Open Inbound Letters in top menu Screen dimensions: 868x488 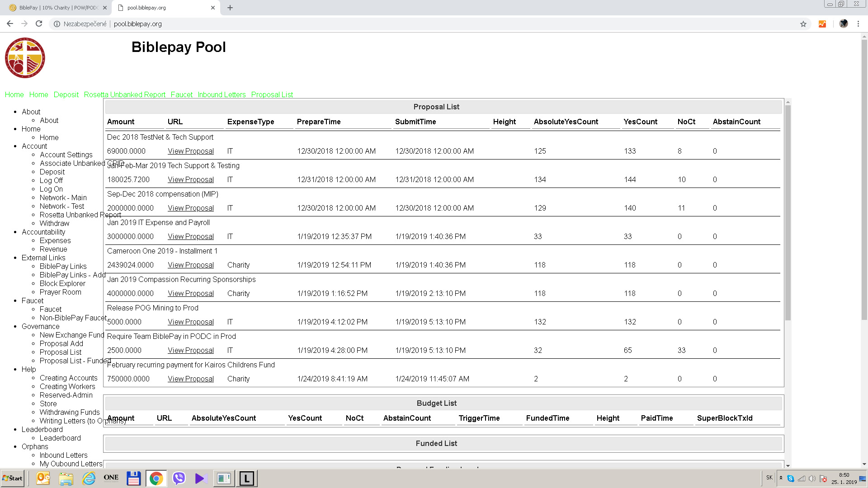coord(222,95)
